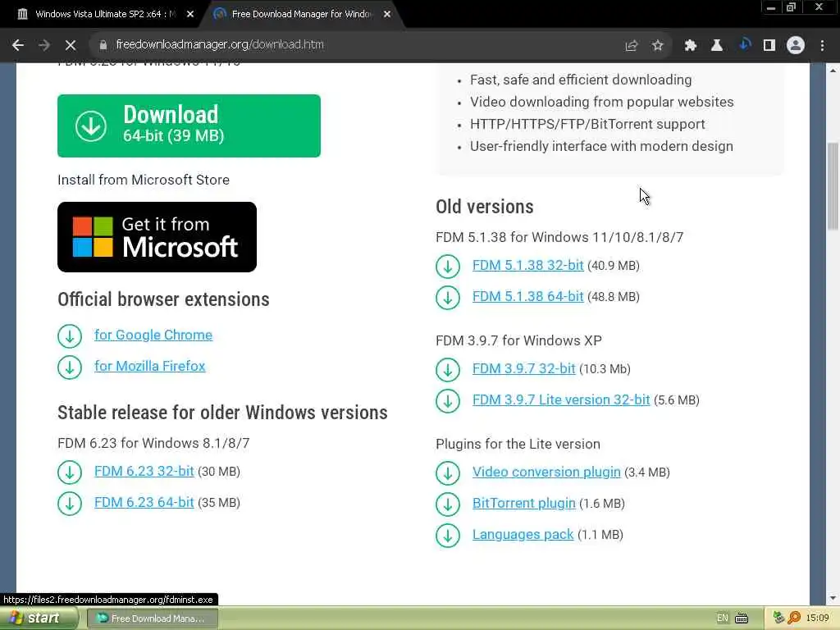Screen dimensions: 840x630
Task: Click Install from Microsoft Store text
Action: (144, 180)
